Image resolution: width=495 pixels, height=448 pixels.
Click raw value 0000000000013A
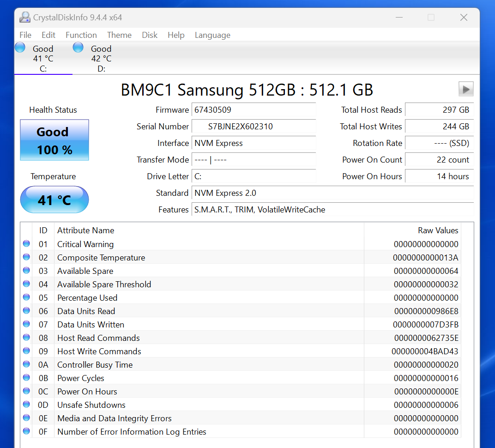point(426,258)
